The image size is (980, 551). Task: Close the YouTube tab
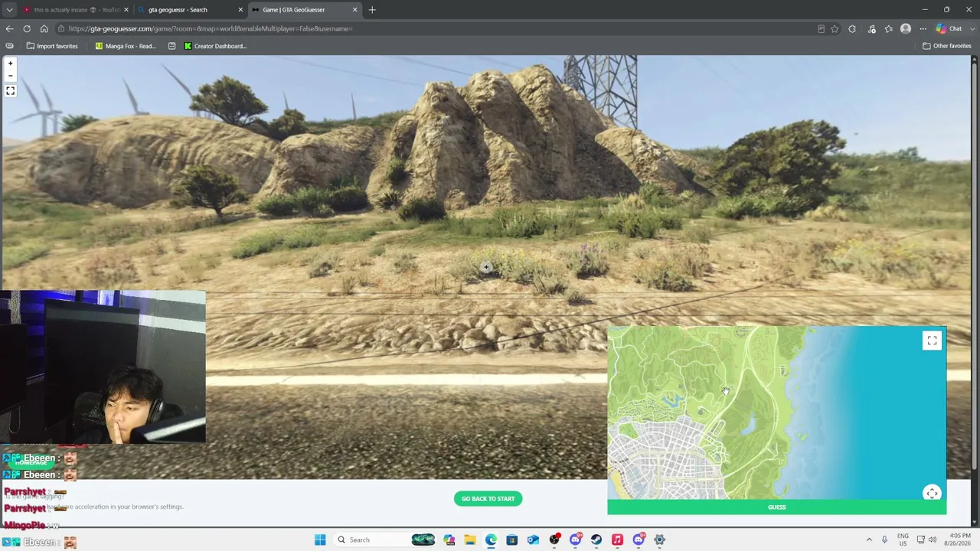click(x=126, y=10)
